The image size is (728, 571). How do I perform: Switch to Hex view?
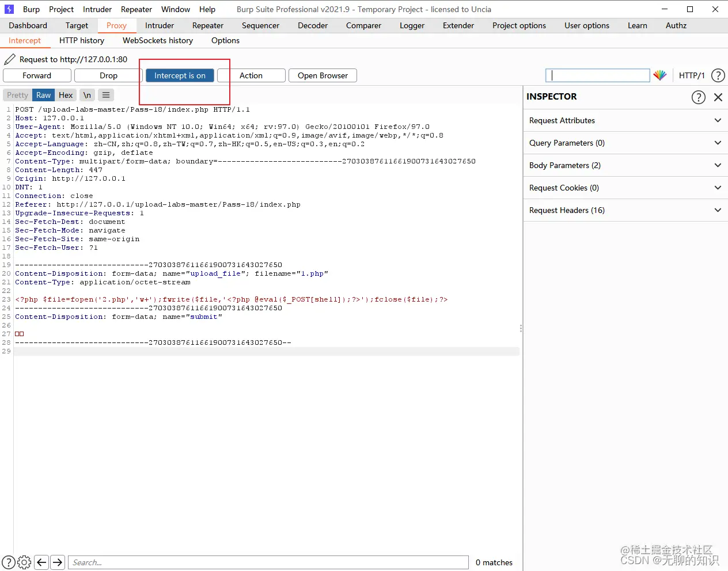[66, 95]
